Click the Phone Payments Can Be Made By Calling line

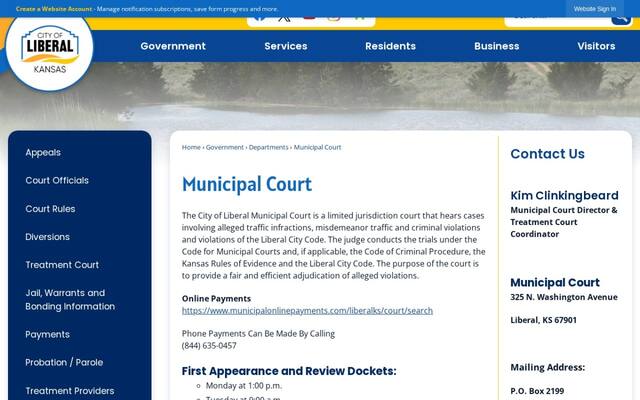[x=258, y=334]
